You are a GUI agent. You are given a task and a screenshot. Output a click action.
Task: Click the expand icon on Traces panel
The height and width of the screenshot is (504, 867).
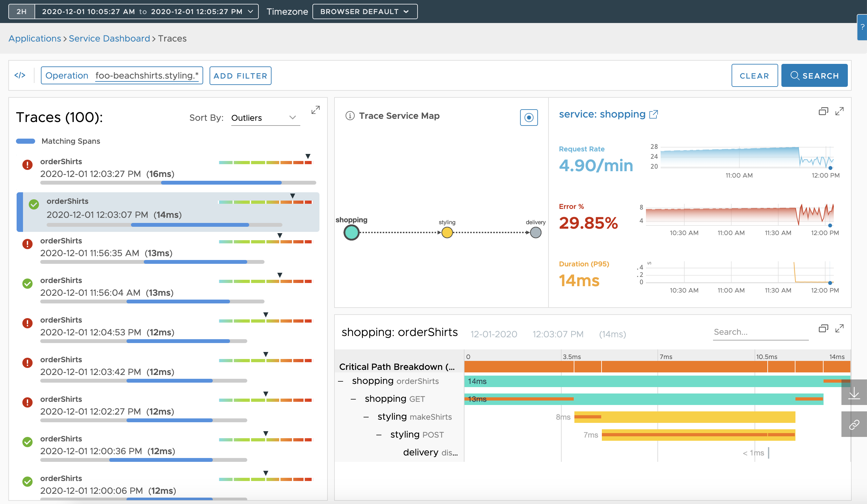316,111
